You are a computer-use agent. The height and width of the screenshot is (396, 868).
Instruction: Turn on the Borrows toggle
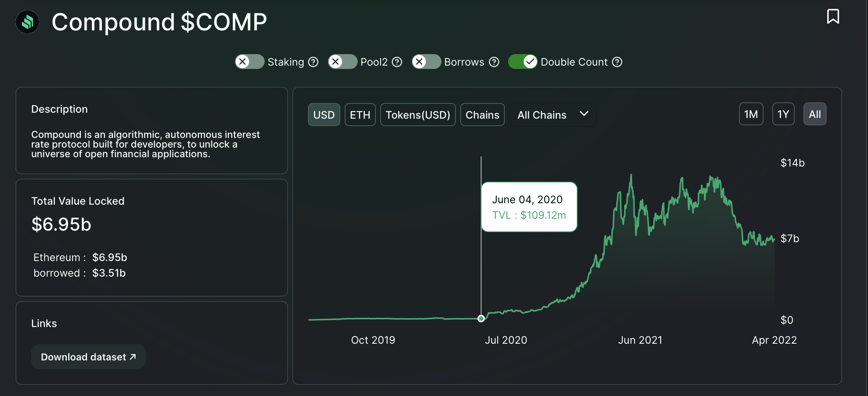[x=426, y=62]
